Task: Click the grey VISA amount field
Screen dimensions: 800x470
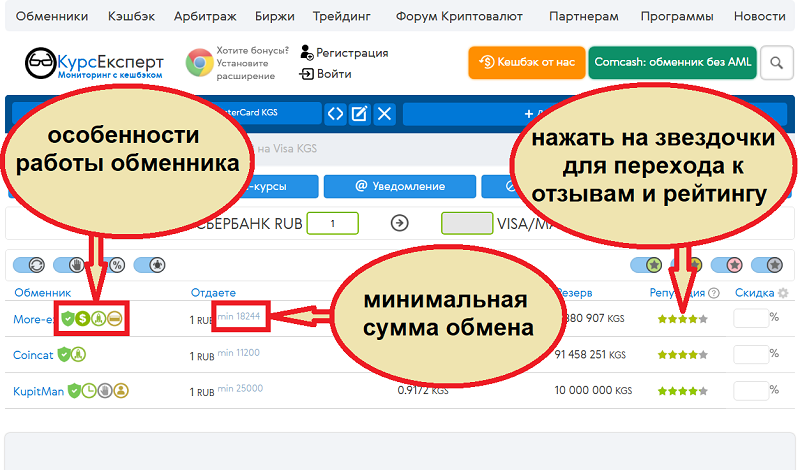Action: (x=467, y=224)
